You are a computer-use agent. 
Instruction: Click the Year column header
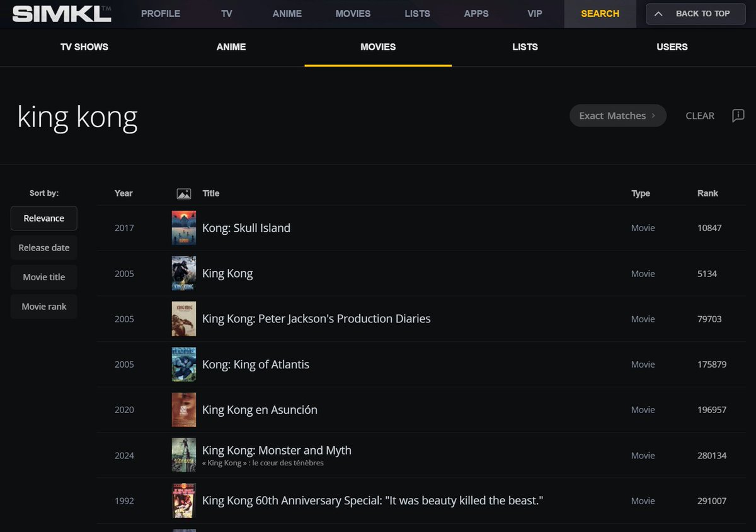click(123, 193)
